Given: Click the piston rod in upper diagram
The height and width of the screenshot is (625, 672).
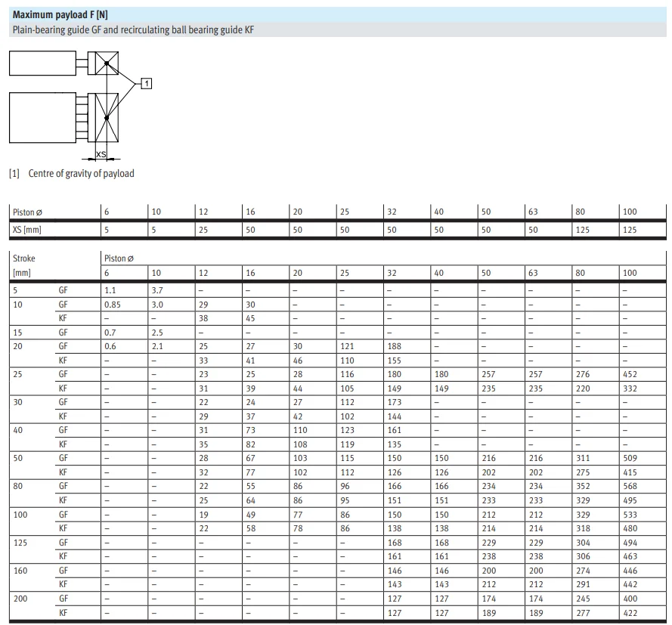Looking at the screenshot, I should pos(82,63).
